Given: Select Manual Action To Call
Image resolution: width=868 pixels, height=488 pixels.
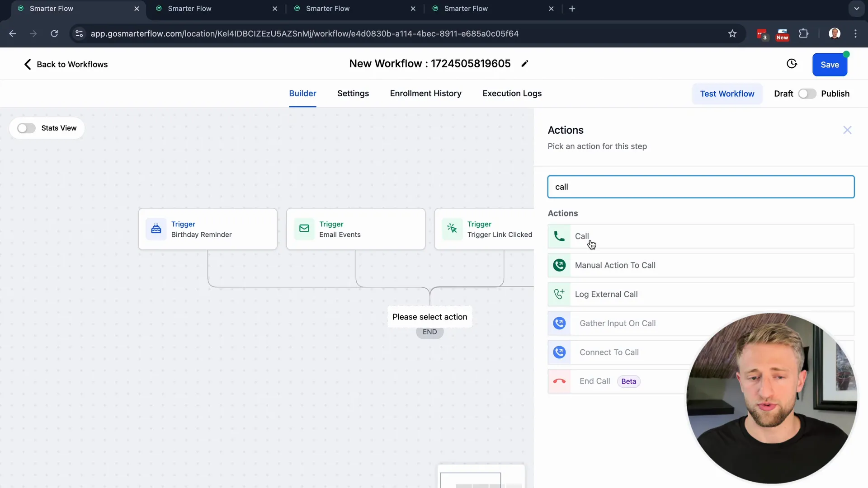Looking at the screenshot, I should click(x=701, y=265).
